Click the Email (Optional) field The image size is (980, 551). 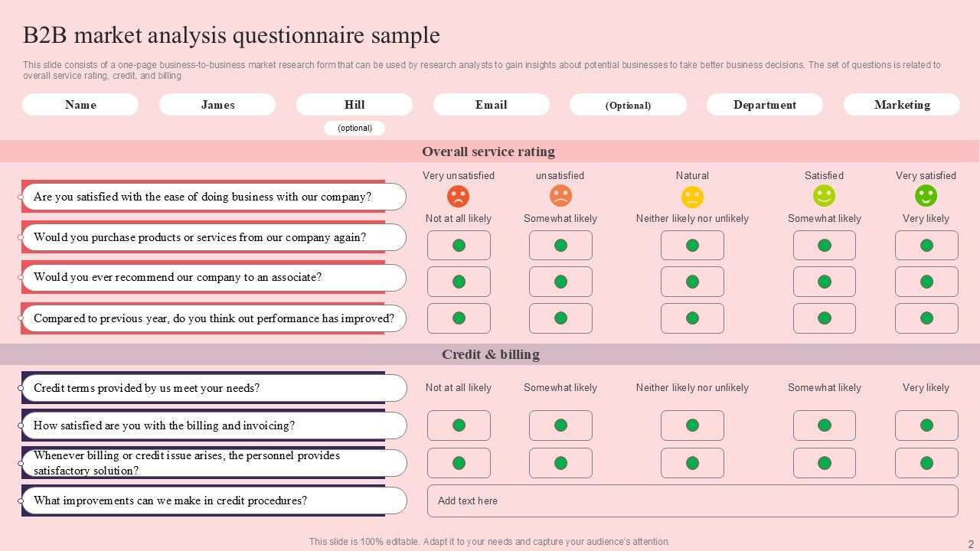coord(628,105)
